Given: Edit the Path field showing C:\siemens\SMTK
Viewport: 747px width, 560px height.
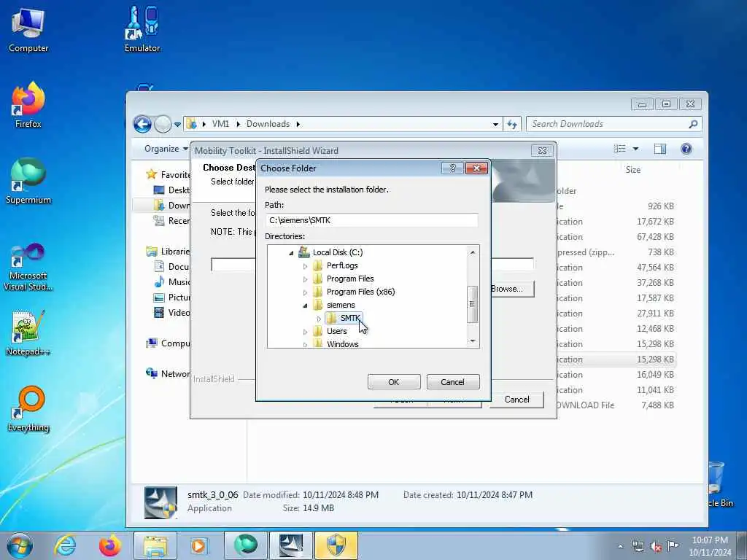Looking at the screenshot, I should [x=371, y=220].
